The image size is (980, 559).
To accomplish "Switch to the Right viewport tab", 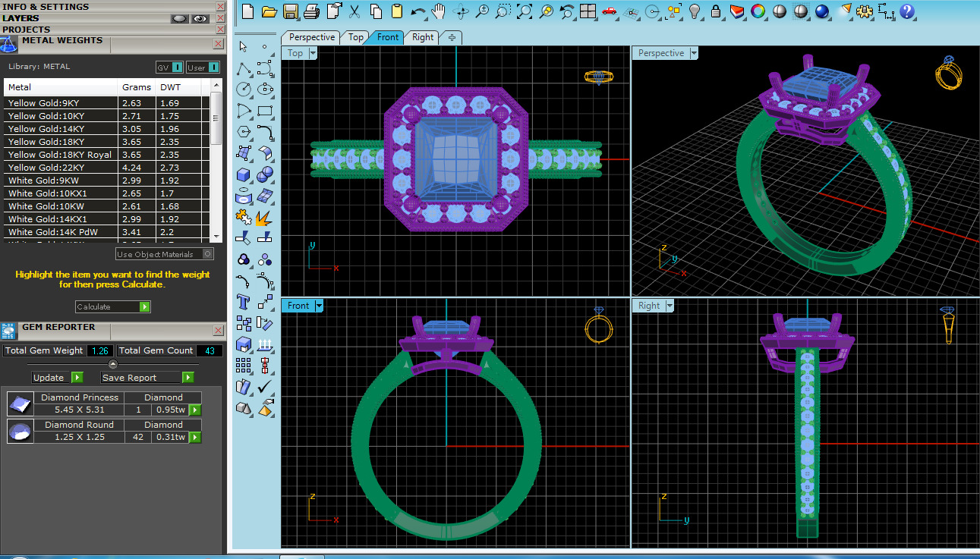I will (423, 37).
